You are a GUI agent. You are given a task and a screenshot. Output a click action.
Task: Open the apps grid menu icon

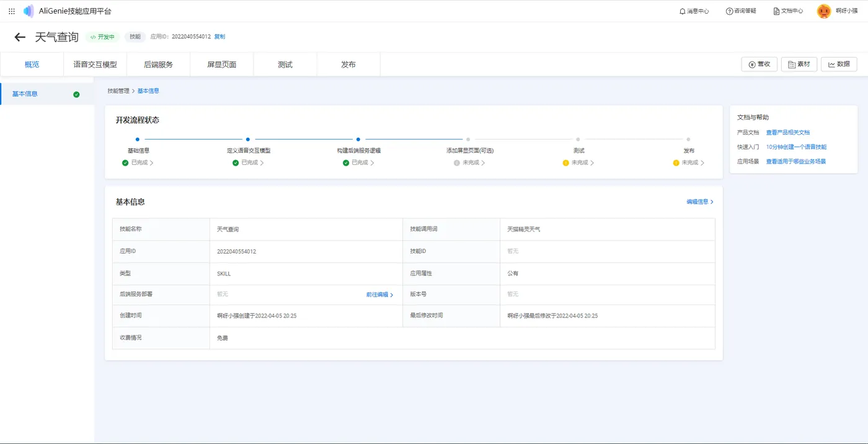(12, 11)
